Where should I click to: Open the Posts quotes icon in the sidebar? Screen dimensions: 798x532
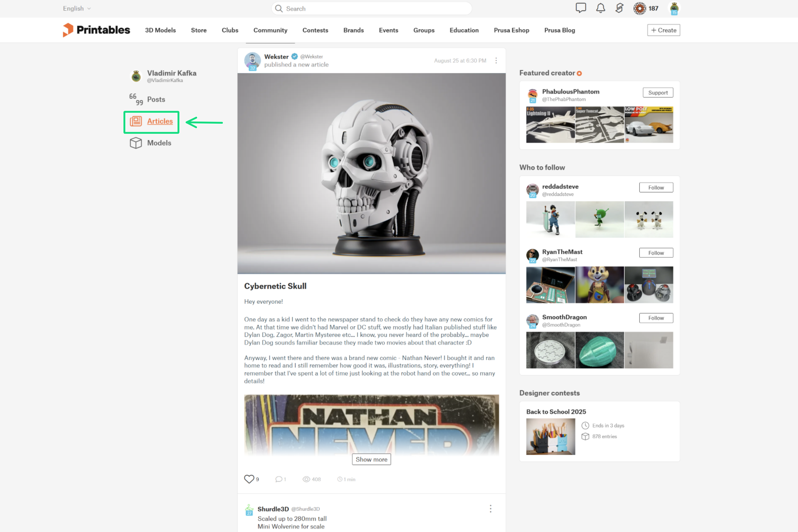tap(136, 99)
